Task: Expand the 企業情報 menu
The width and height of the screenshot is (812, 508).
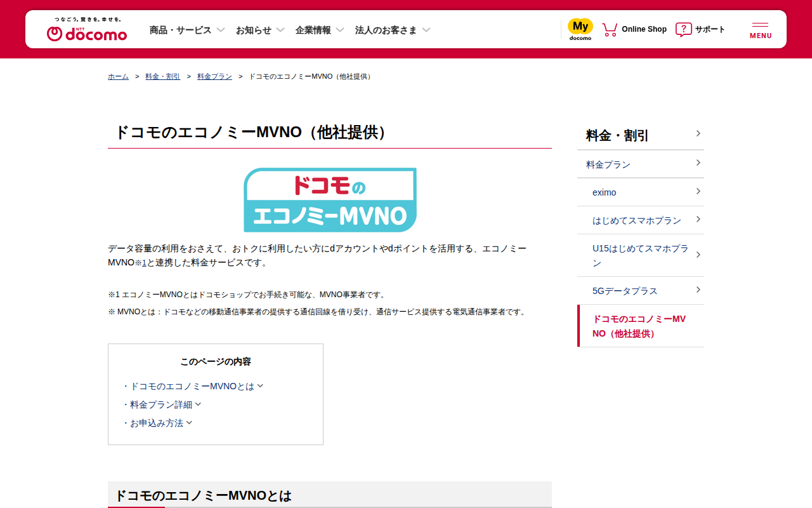Action: pos(320,30)
